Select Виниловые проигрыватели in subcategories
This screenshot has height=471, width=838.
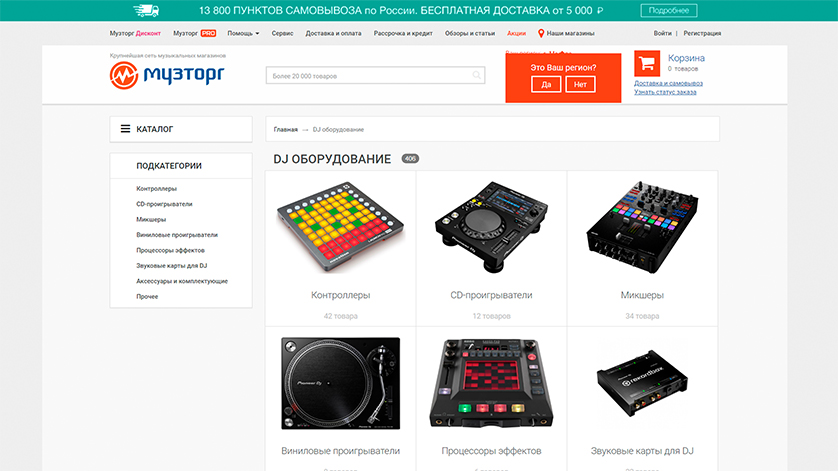coord(177,235)
